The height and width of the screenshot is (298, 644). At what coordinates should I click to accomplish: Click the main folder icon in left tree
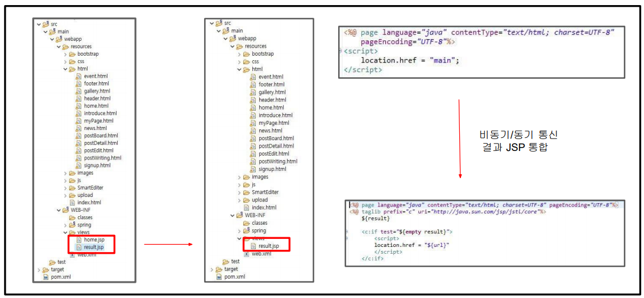tap(52, 31)
